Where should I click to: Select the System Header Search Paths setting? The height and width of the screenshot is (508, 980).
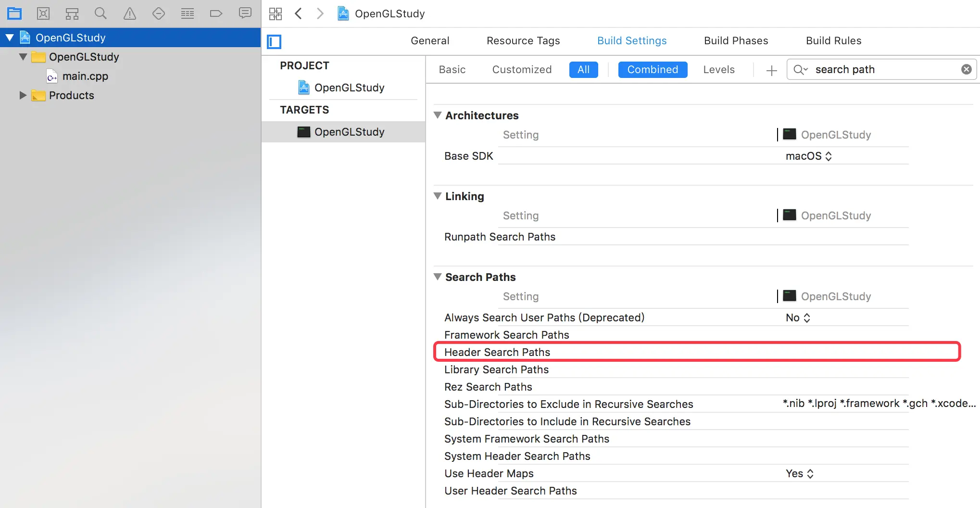pos(517,456)
